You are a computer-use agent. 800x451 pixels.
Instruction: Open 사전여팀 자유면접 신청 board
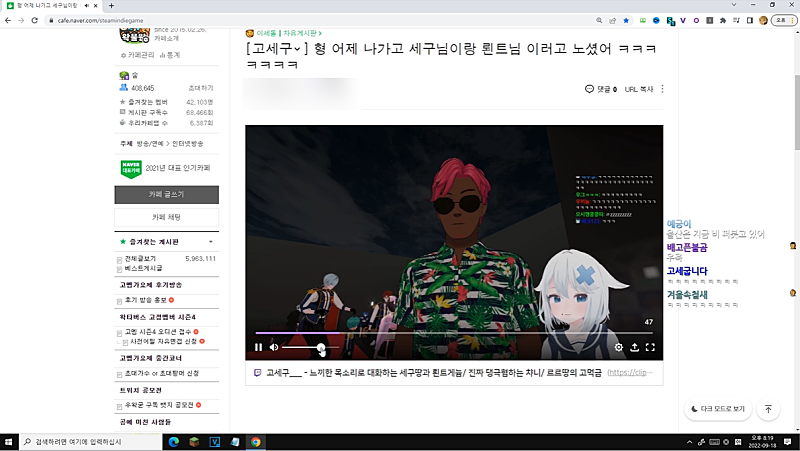pos(163,341)
